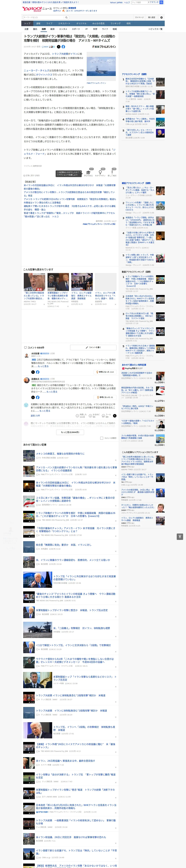This screenshot has height=868, width=186.
Task: Select the ライブ tab in main navigation
Action: click(x=49, y=24)
